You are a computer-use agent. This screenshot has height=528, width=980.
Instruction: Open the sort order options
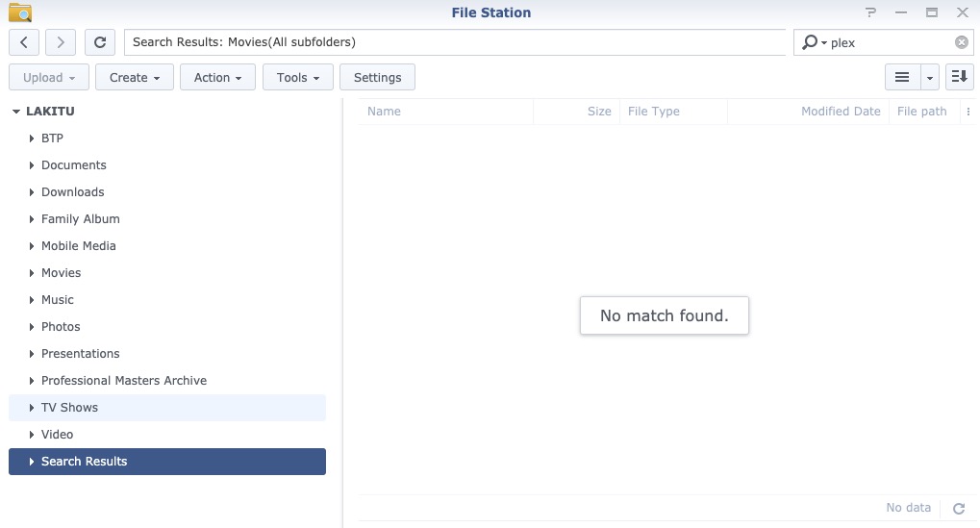coord(959,77)
